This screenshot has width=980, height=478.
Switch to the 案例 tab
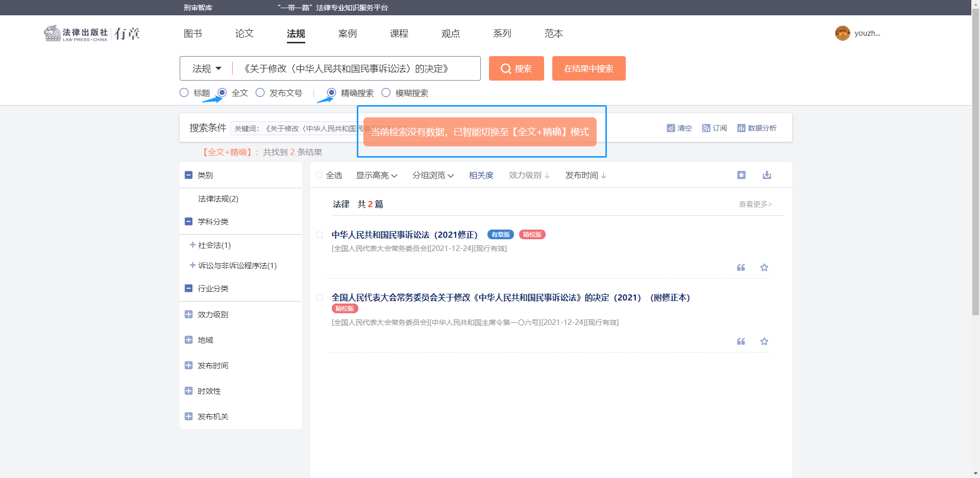[347, 34]
